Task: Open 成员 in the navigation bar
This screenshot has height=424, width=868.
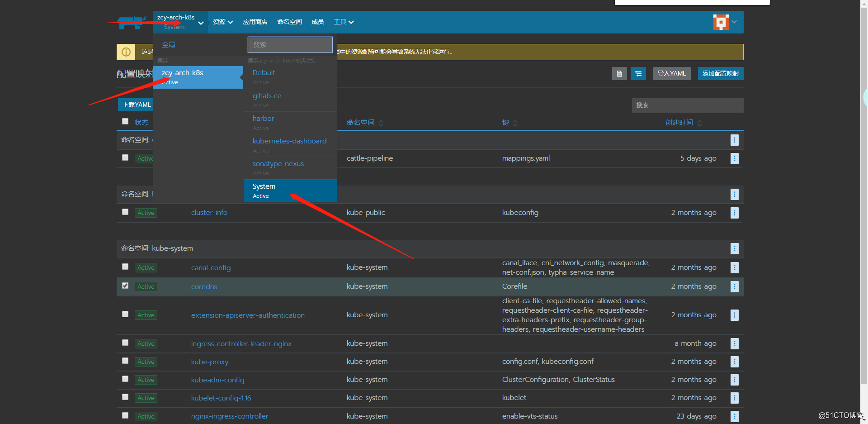Action: [x=317, y=22]
